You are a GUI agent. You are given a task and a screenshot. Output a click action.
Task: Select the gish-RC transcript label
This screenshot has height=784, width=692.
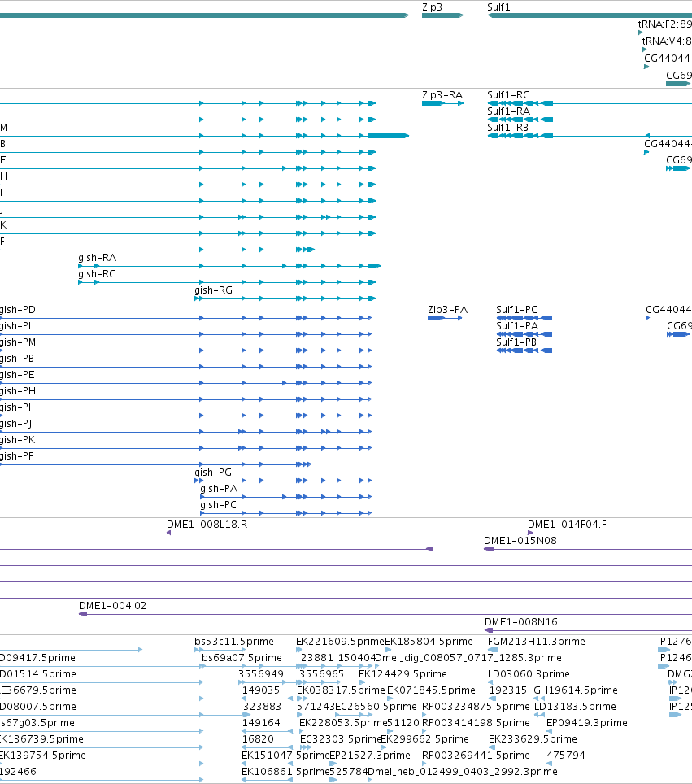[97, 274]
